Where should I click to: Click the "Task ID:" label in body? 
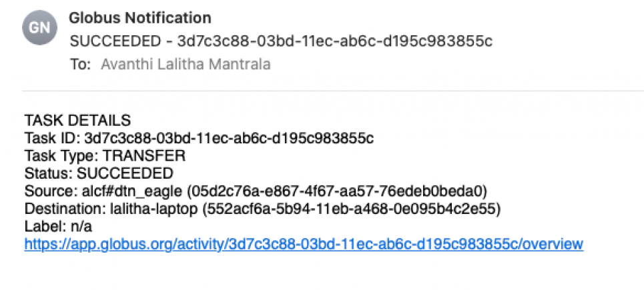52,139
